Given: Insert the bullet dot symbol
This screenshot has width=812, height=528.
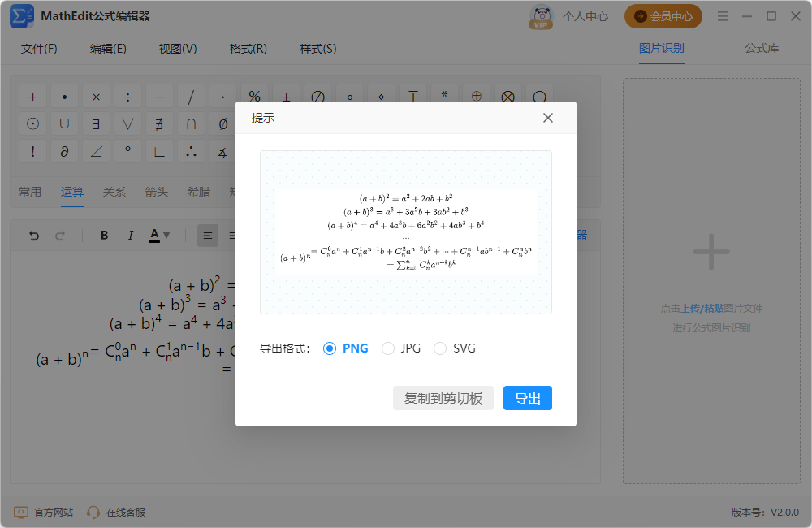Looking at the screenshot, I should point(64,97).
